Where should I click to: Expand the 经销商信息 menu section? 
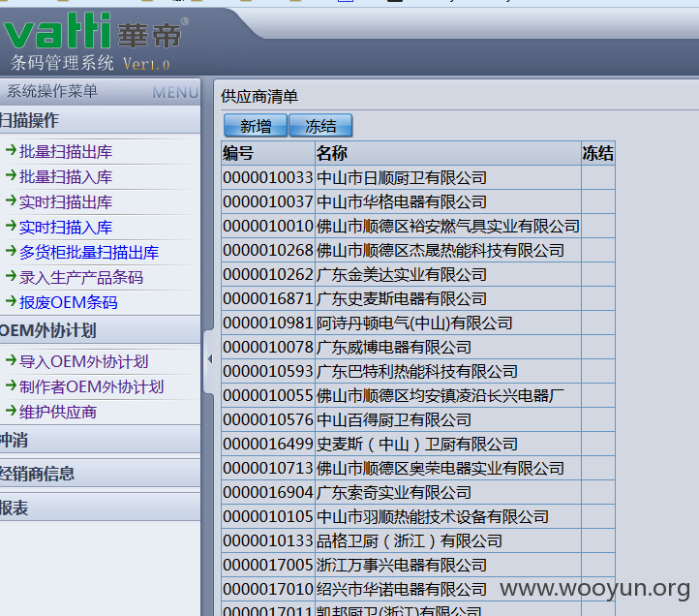[x=100, y=474]
